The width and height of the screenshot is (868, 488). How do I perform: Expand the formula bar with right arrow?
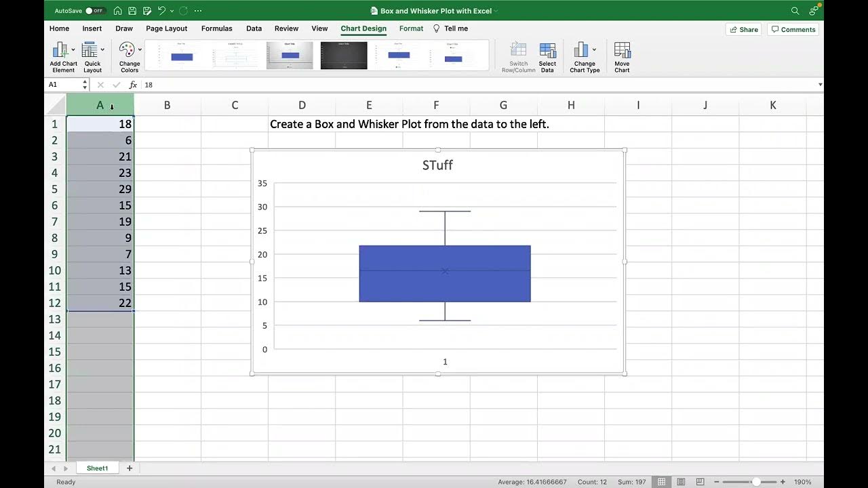point(820,85)
